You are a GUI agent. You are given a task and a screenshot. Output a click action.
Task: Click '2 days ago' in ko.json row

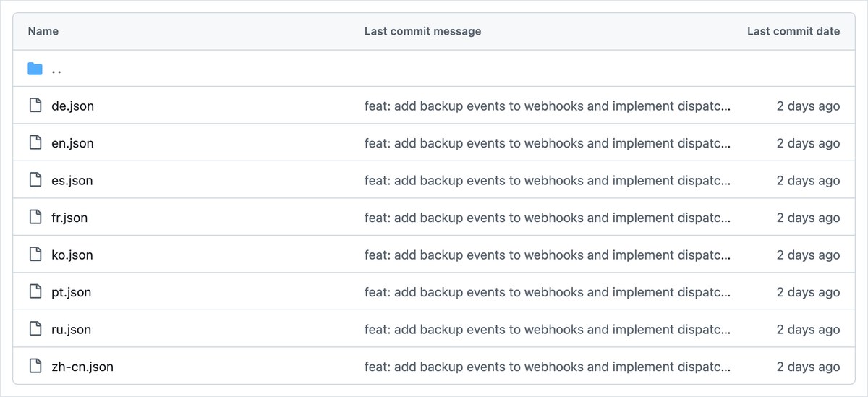[809, 255]
